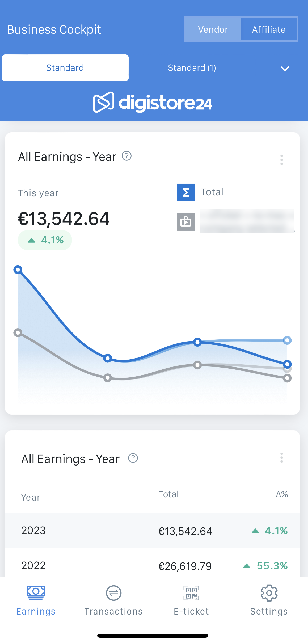Open three-dot menu on the earnings chart card
The image size is (308, 644).
[x=281, y=160]
